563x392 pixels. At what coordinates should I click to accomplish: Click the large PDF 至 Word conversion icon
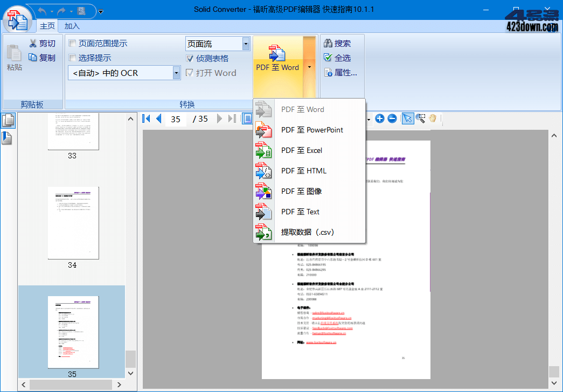pos(276,54)
